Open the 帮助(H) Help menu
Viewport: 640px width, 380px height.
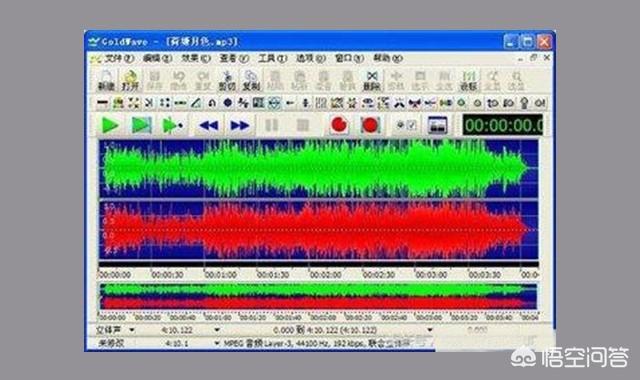click(x=388, y=59)
